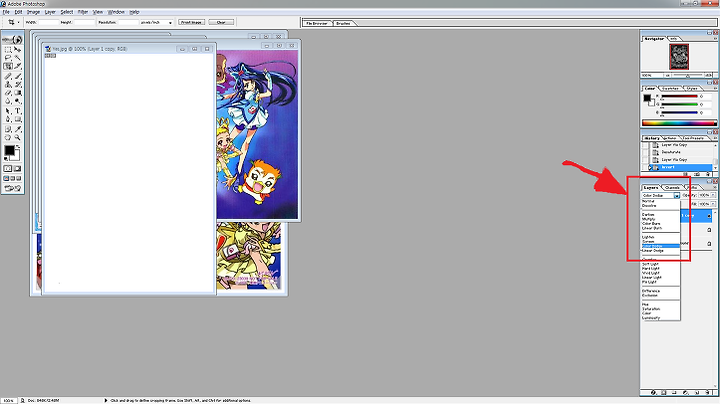Click the Front Image button
Image resolution: width=720 pixels, height=404 pixels.
pos(191,22)
